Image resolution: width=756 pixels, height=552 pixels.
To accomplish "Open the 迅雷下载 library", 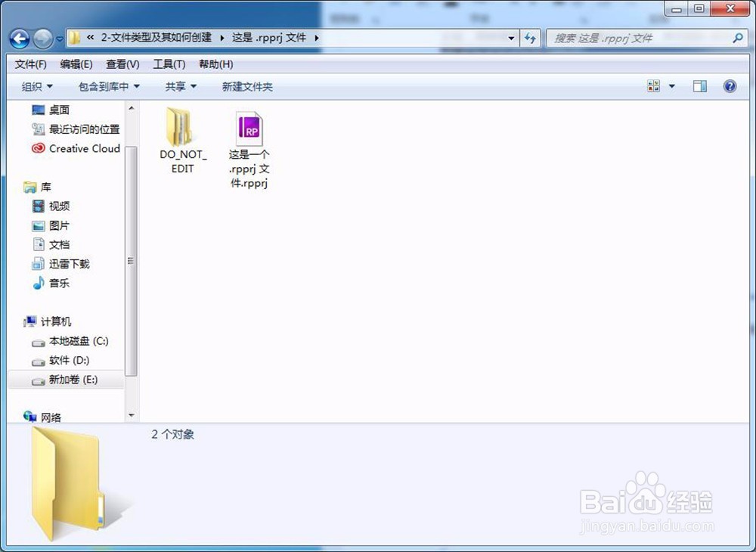I will [69, 264].
